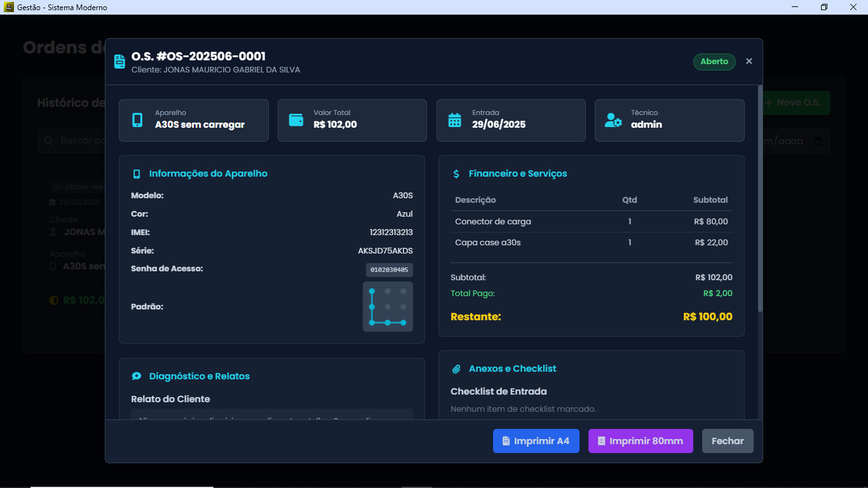Screen dimensions: 868x488
Task: Click the Aberto status badge
Action: click(714, 62)
